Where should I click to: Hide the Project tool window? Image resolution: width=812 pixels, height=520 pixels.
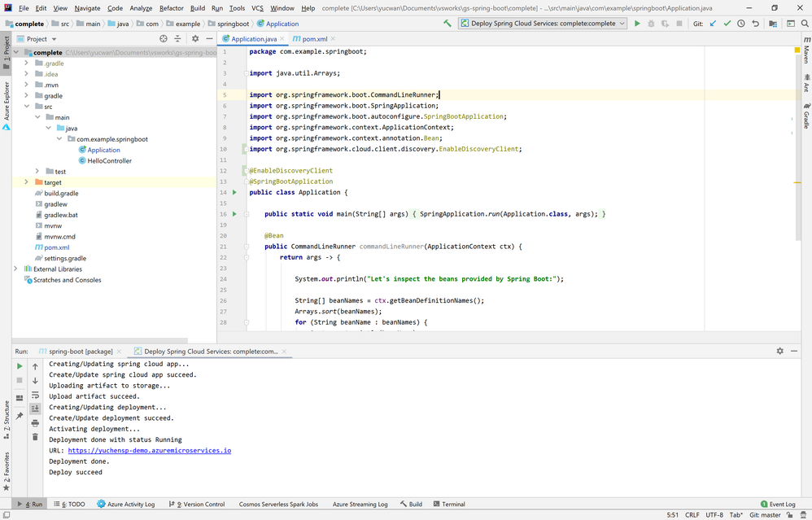coord(209,38)
